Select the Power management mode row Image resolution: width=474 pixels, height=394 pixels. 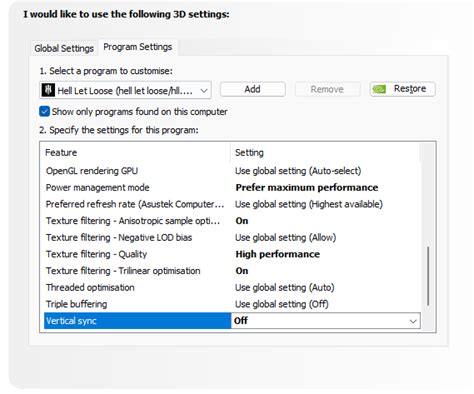[x=232, y=187]
